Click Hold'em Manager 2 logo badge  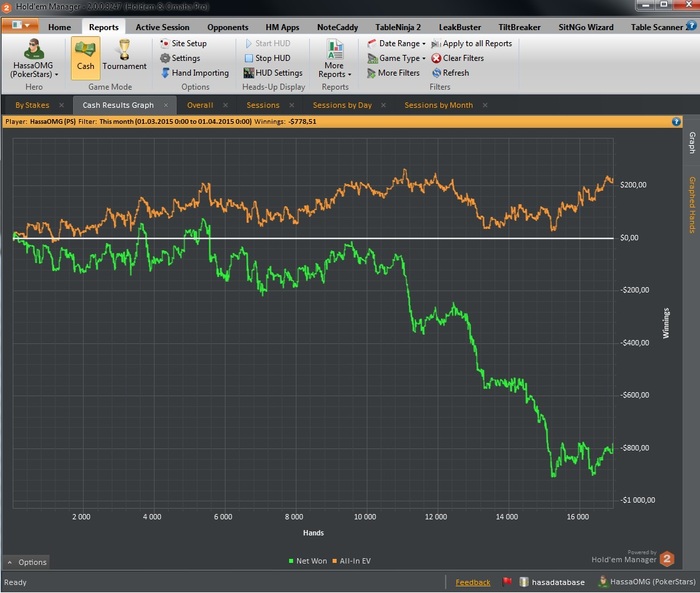667,559
